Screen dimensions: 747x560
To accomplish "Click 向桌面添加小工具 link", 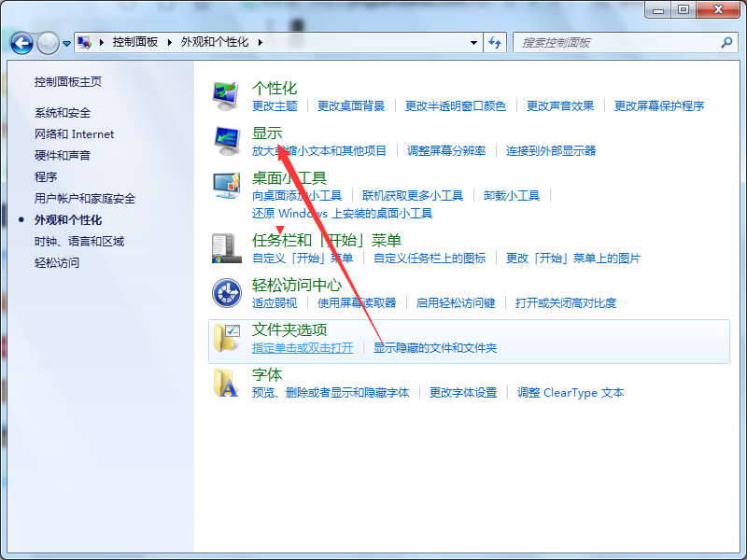I will coord(297,196).
